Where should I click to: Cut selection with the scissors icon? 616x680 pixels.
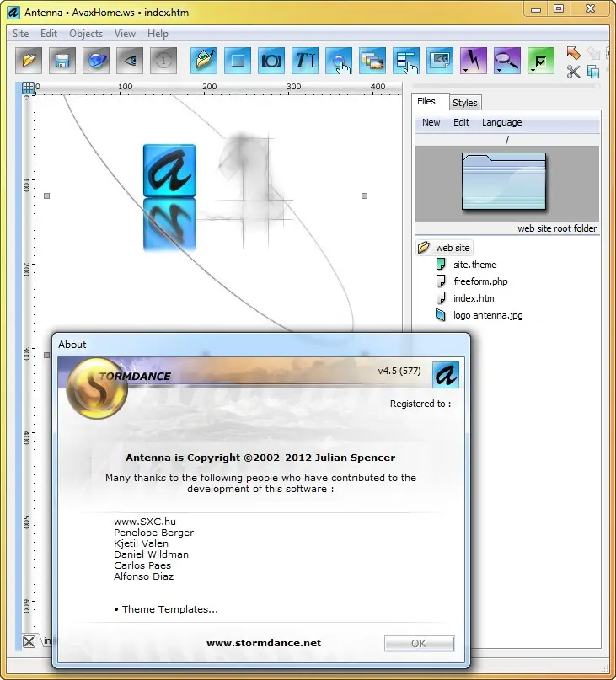tap(574, 72)
